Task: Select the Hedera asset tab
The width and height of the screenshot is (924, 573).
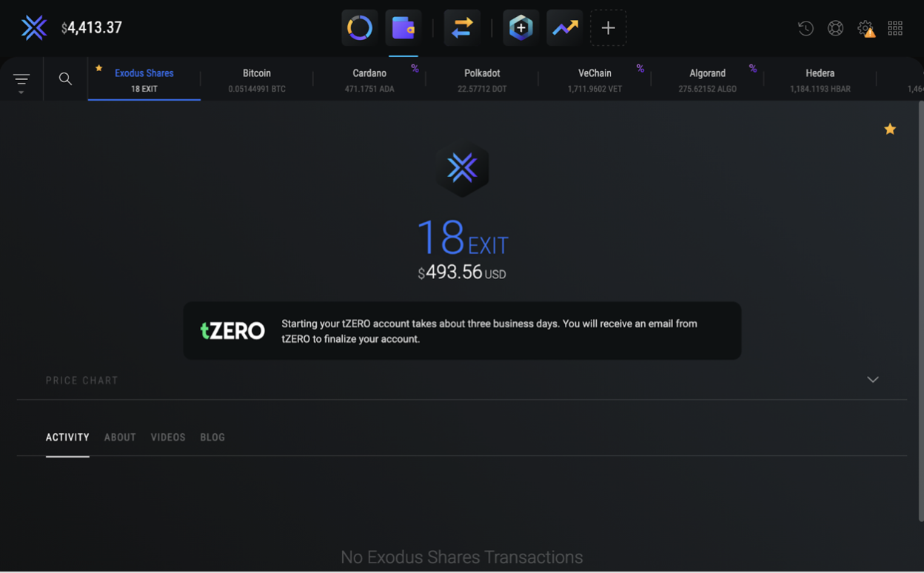Action: 820,80
